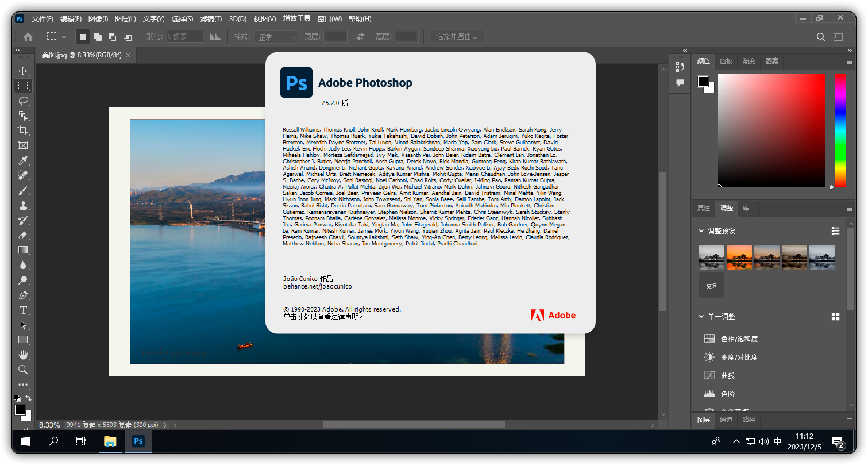Open the Color panel flyout menu

tap(850, 62)
